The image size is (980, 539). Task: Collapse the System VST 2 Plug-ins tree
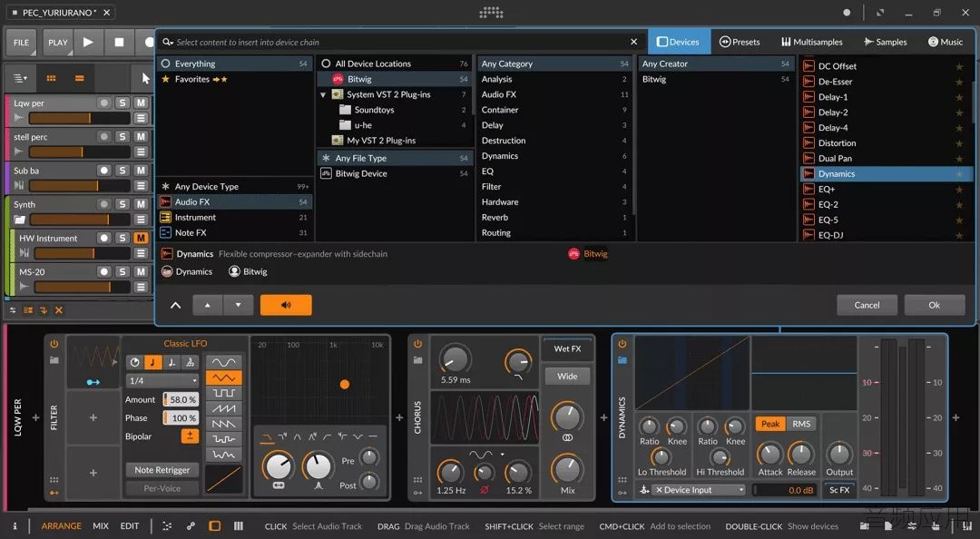click(x=323, y=94)
